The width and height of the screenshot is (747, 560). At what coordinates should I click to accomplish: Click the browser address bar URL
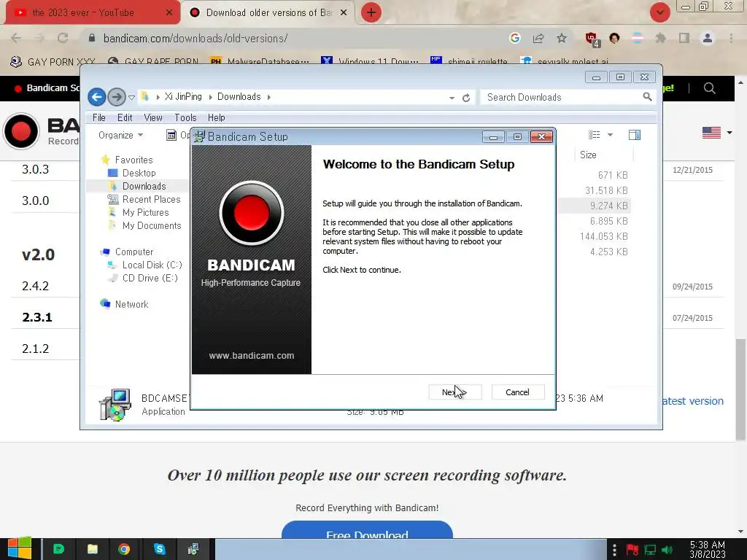click(x=196, y=38)
